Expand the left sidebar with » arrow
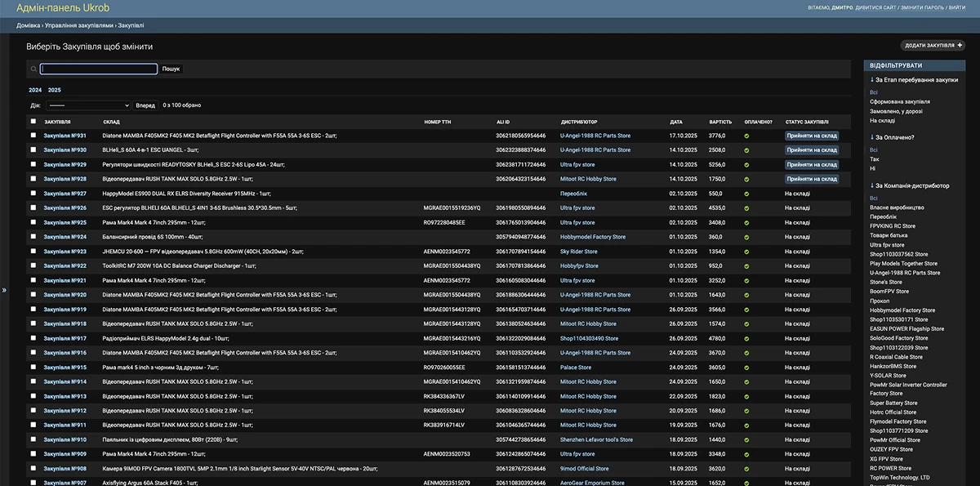 4,289
